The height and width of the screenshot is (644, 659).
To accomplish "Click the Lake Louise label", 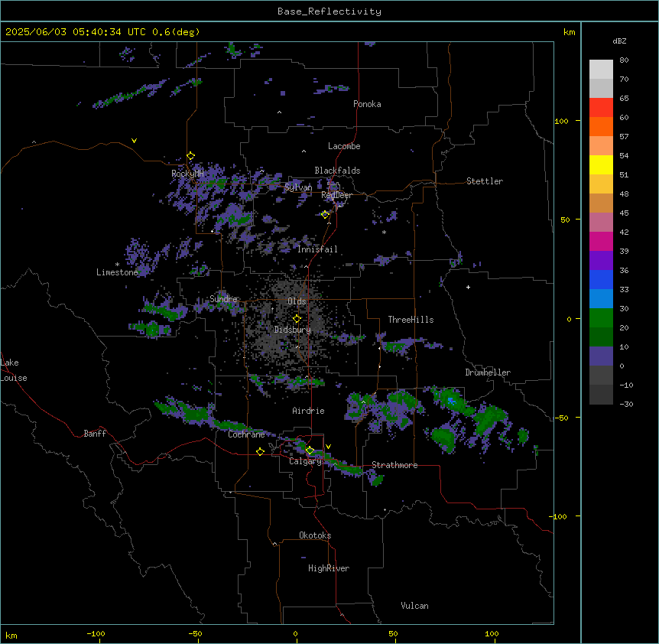I will click(14, 370).
